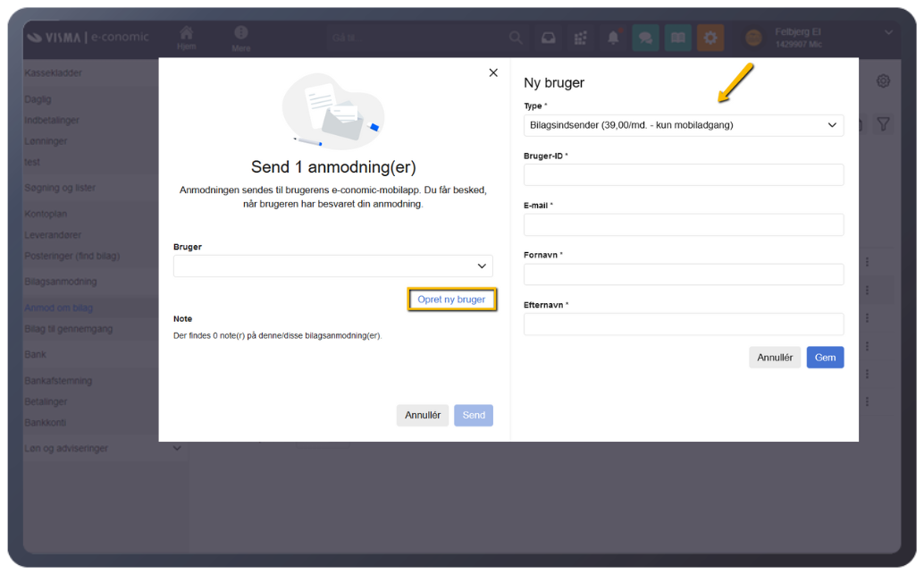924x574 pixels.
Task: Focus the Bruger-ID input field
Action: [x=684, y=175]
